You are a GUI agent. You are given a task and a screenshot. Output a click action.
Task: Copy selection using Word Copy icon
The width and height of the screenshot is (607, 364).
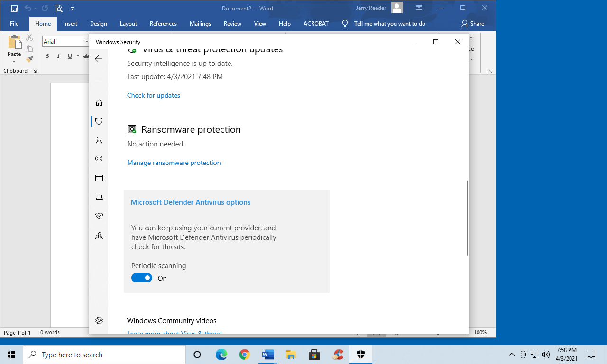[29, 48]
